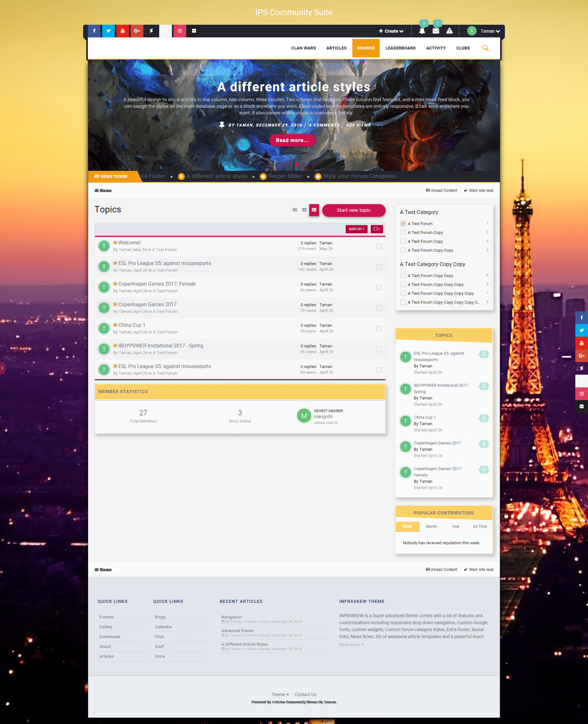Viewport: 588px width, 724px height.
Task: Check the forum filter with count 1
Action: click(403, 294)
